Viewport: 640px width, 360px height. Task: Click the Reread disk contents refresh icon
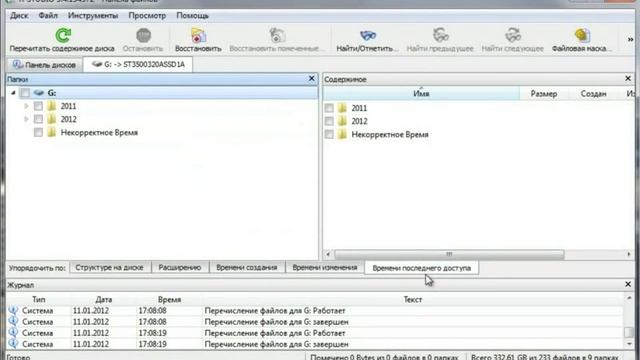click(x=63, y=35)
